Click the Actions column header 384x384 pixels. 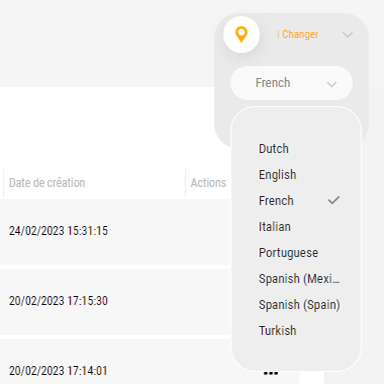[x=208, y=183]
